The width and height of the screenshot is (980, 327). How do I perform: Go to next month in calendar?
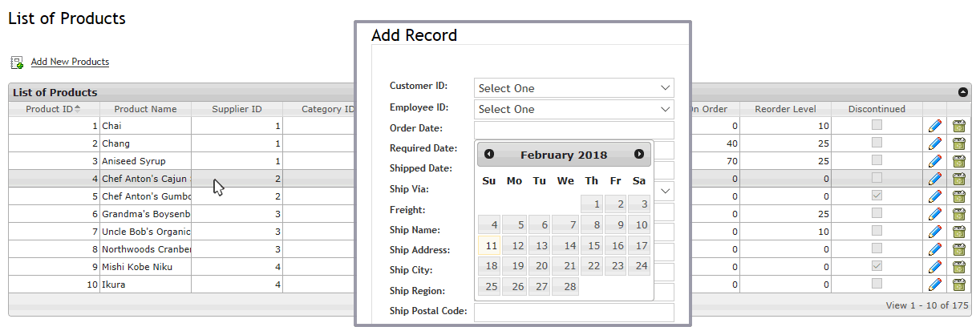pyautogui.click(x=639, y=154)
